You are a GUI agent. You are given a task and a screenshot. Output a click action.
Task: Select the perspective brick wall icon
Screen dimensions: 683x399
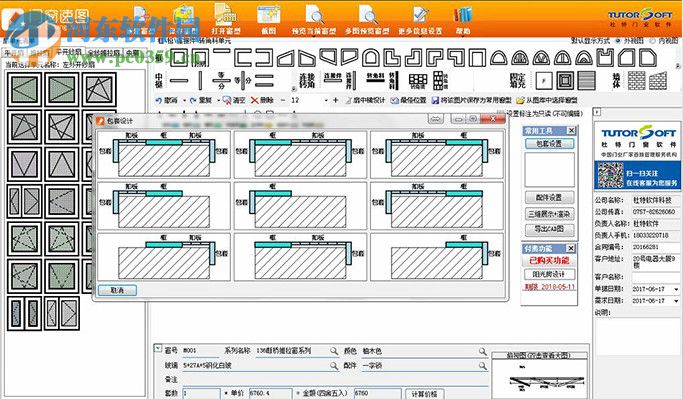tap(658, 81)
